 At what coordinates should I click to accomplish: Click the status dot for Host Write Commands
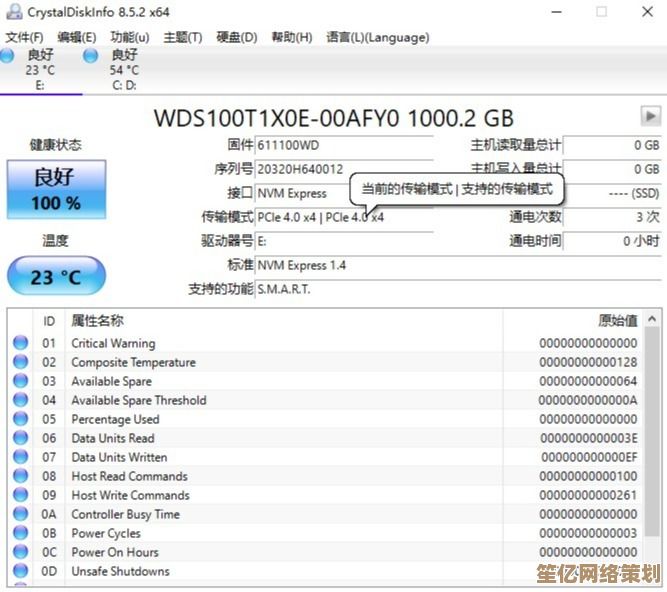(20, 495)
